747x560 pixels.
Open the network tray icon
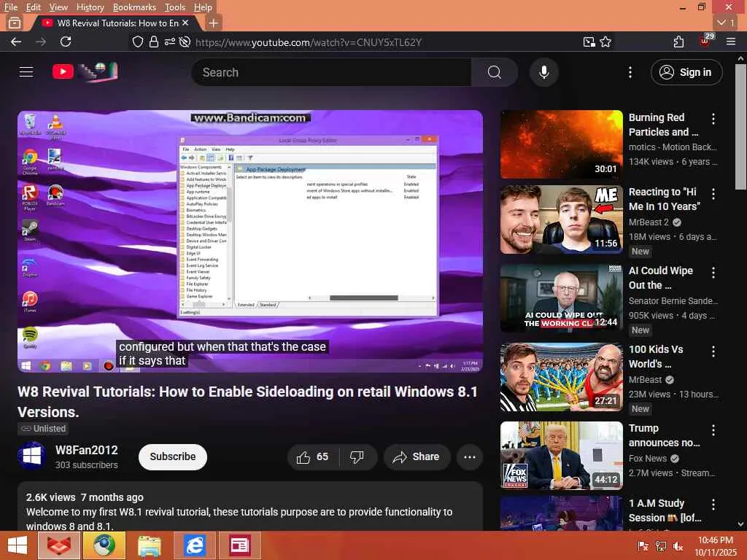click(x=660, y=546)
